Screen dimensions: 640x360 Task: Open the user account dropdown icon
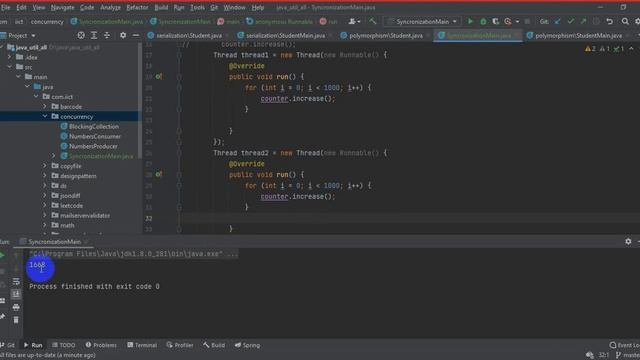[354, 21]
